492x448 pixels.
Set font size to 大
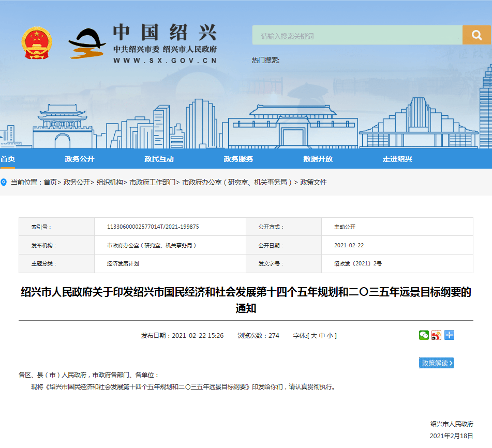click(x=314, y=336)
